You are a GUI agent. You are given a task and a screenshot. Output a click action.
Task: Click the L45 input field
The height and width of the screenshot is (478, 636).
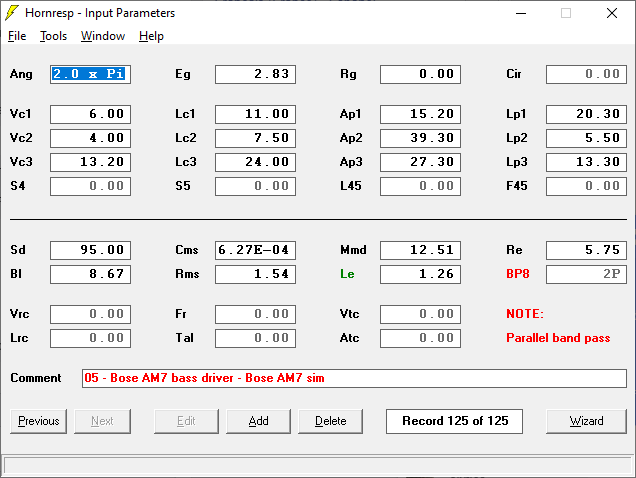421,186
